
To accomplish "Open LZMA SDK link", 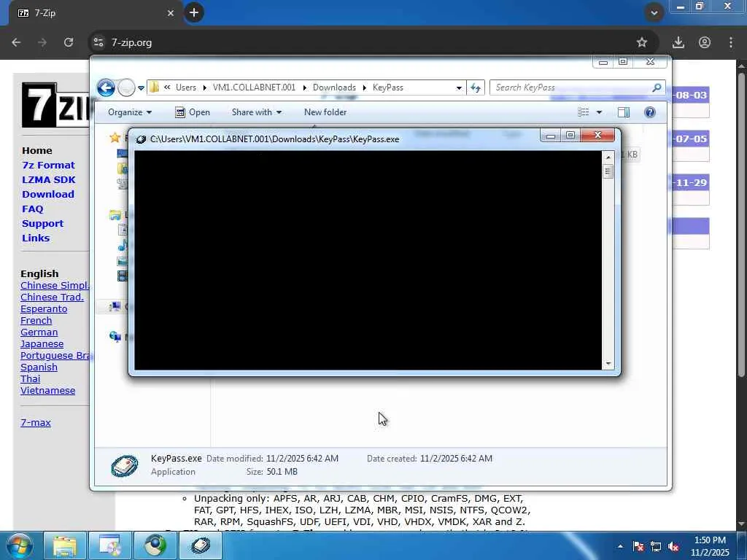I will click(x=49, y=180).
